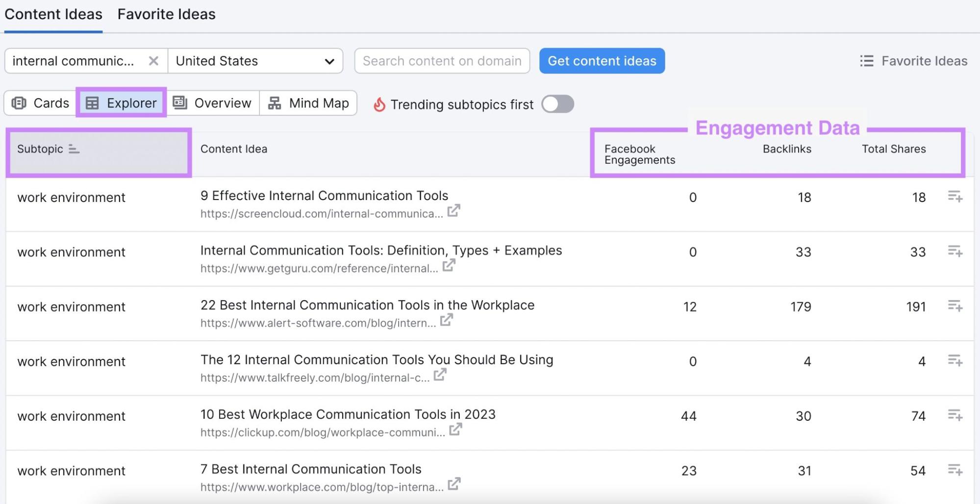Sort by Subtopic column icon
Screen dimensions: 980x504
coord(74,149)
